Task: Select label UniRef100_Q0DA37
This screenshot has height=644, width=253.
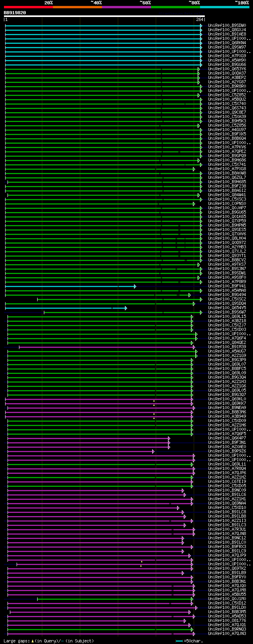Action: [x=227, y=73]
